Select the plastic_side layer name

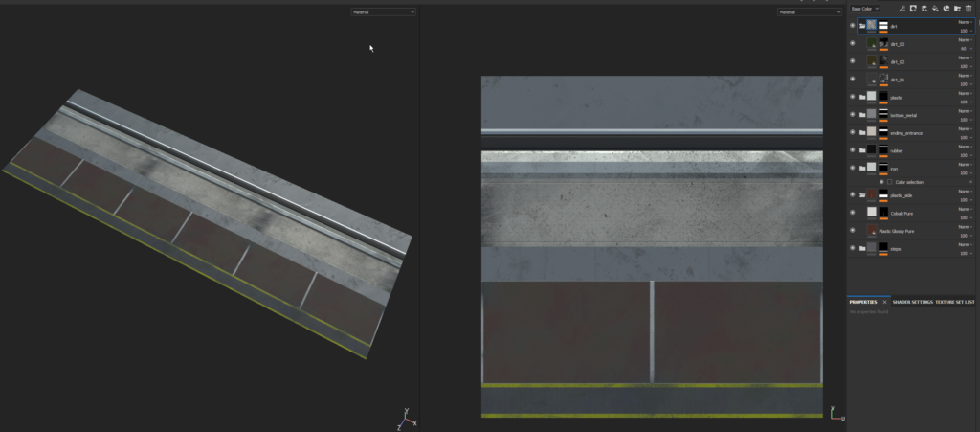point(900,195)
